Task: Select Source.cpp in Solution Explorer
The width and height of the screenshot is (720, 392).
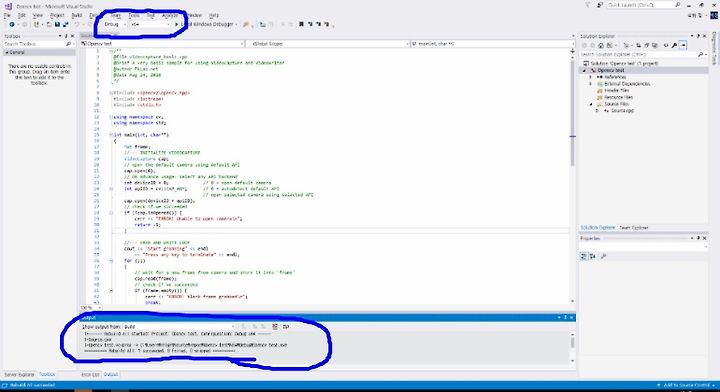Action: point(619,111)
